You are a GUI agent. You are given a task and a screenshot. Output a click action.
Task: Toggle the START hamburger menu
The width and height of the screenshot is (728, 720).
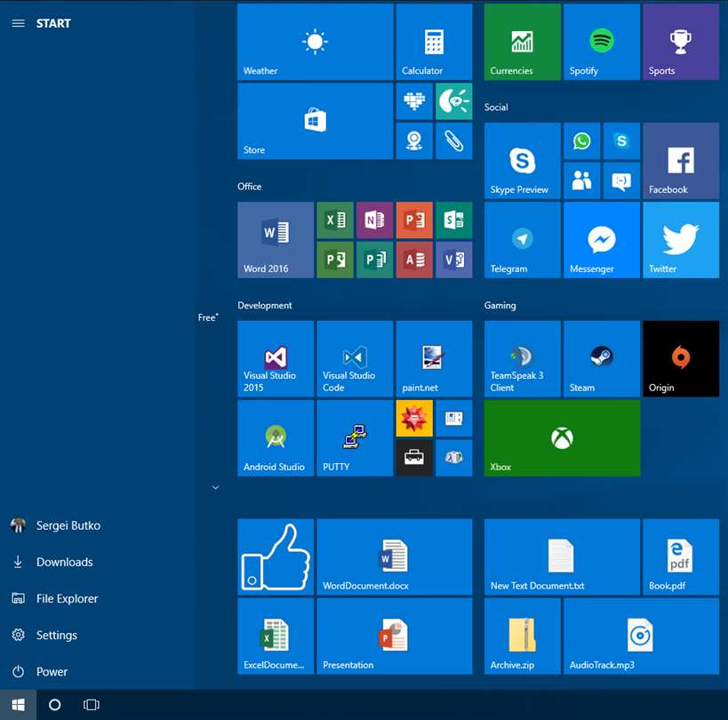coord(18,23)
